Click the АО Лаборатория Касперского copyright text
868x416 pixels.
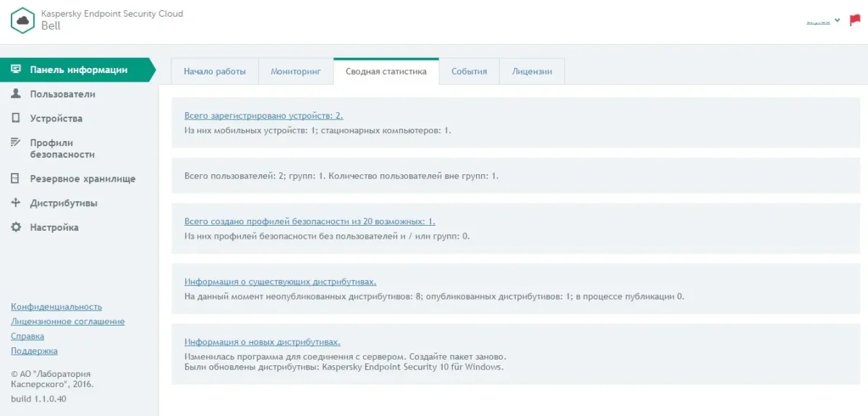point(52,379)
